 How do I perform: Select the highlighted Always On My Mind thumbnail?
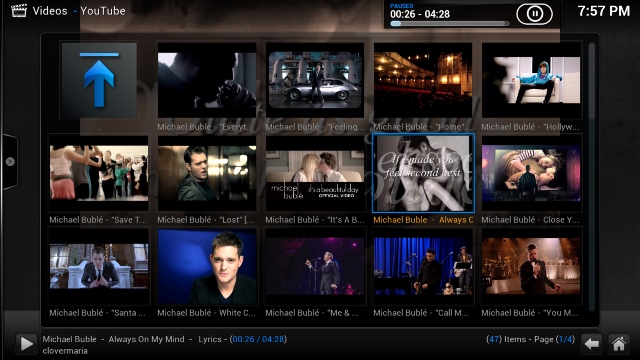pos(423,173)
